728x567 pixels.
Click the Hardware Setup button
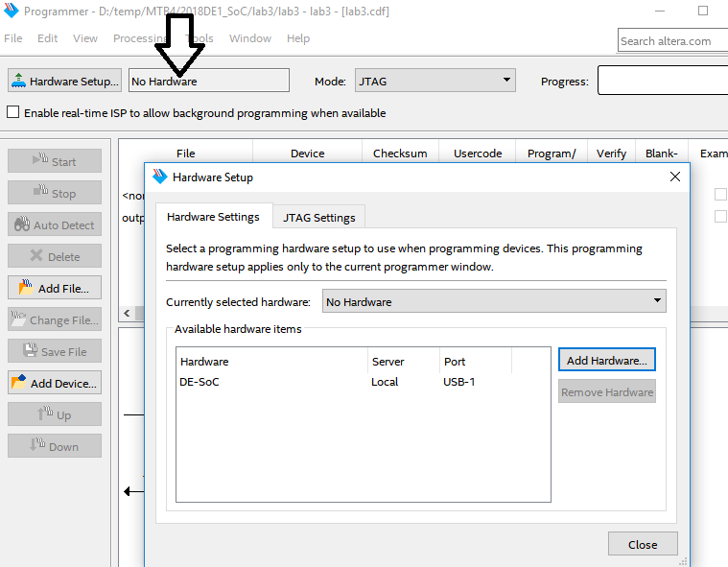[65, 82]
